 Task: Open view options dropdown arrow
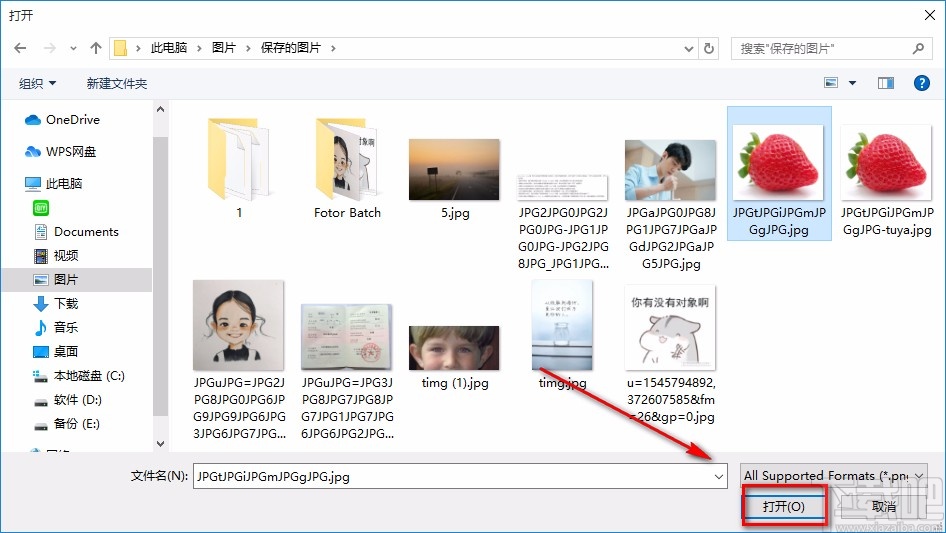(852, 83)
